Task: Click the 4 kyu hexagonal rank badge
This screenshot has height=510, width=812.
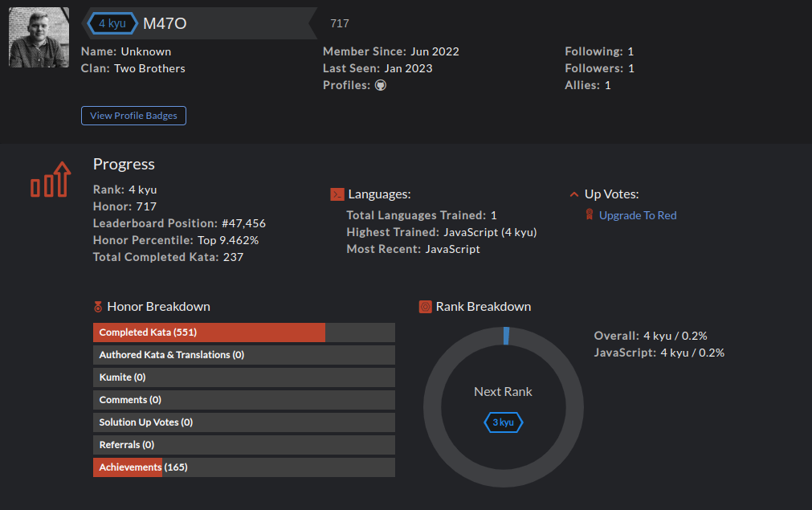Action: coord(111,23)
